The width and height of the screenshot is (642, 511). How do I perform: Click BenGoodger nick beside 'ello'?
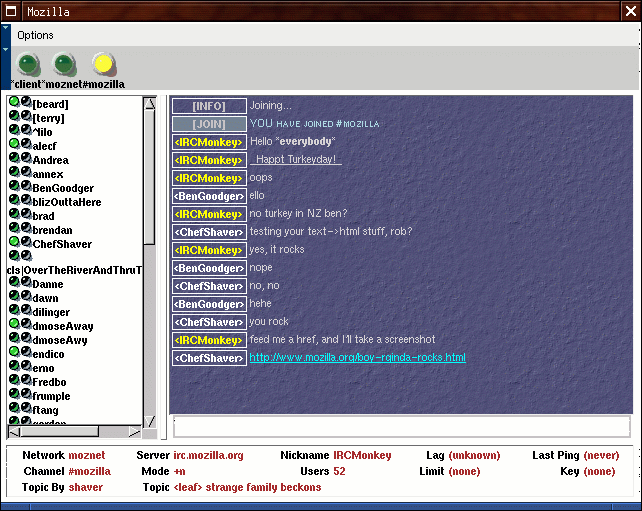209,196
